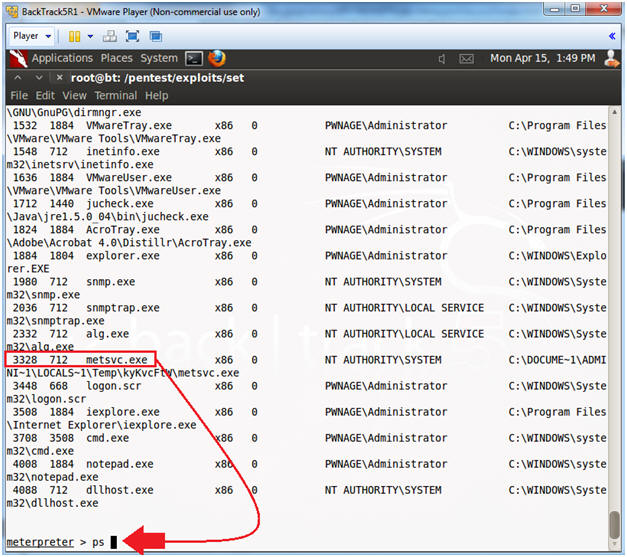Click the NT AUTHORITY\LOCAL SERVICE entry for snmptrap.exe
The height and width of the screenshot is (557, 627).
404,308
